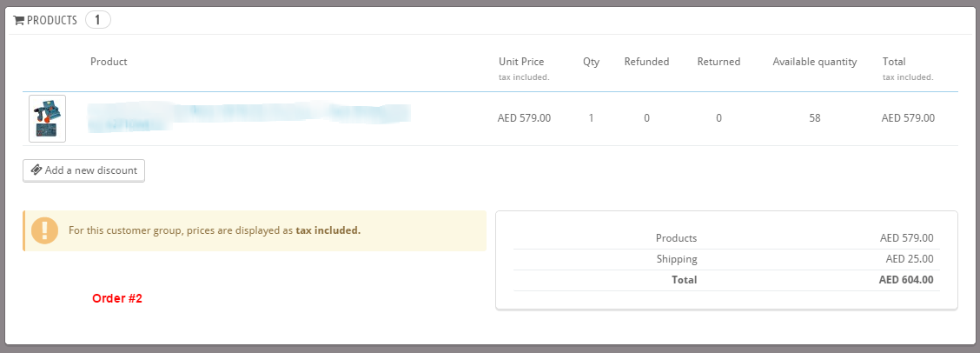Click the red Order #2 label
This screenshot has width=980, height=353.
[x=116, y=298]
